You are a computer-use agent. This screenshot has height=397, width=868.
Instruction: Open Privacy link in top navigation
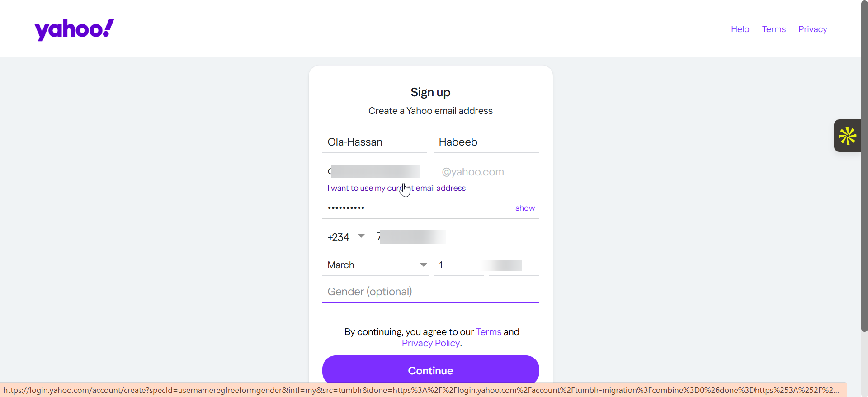[x=812, y=29]
